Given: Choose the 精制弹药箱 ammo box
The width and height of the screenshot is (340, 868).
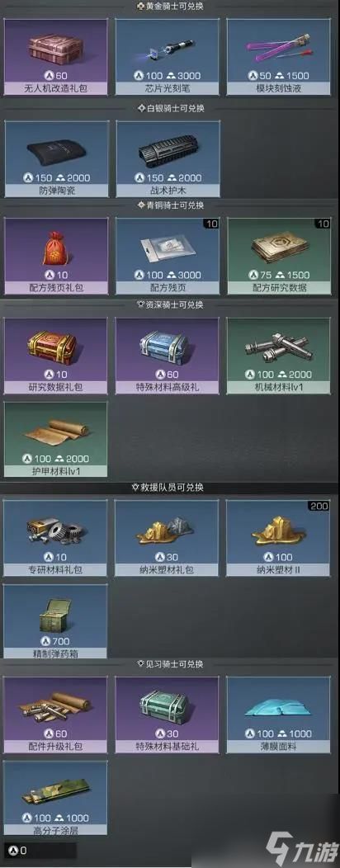Looking at the screenshot, I should coord(55,621).
